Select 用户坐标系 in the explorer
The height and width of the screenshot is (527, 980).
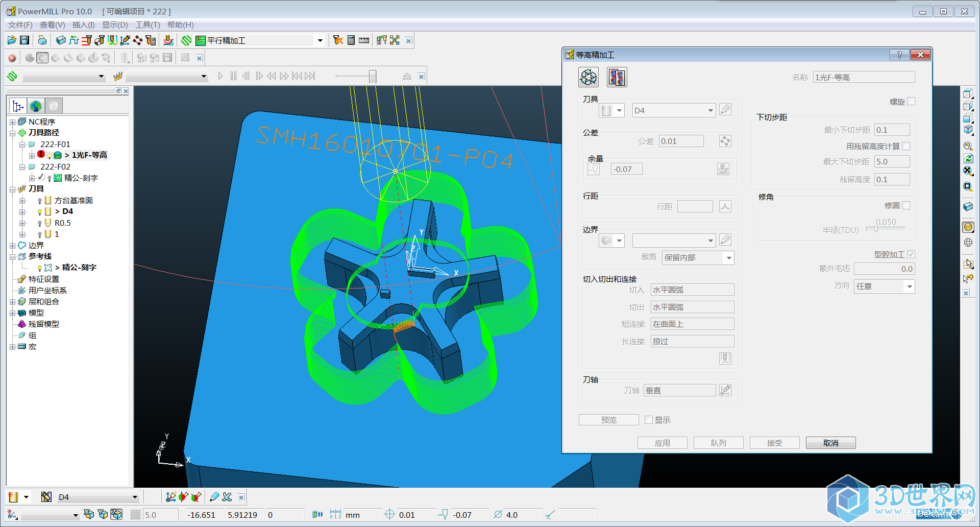click(47, 291)
